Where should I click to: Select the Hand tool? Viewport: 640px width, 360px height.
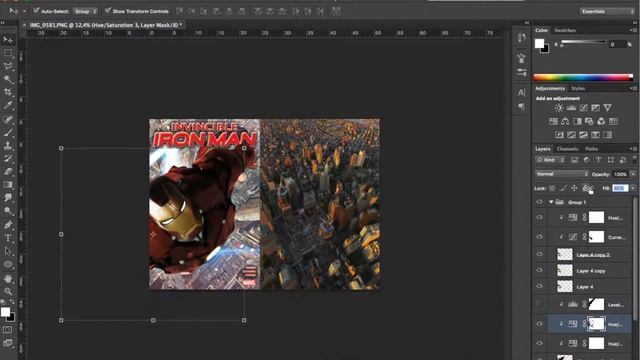[x=8, y=278]
